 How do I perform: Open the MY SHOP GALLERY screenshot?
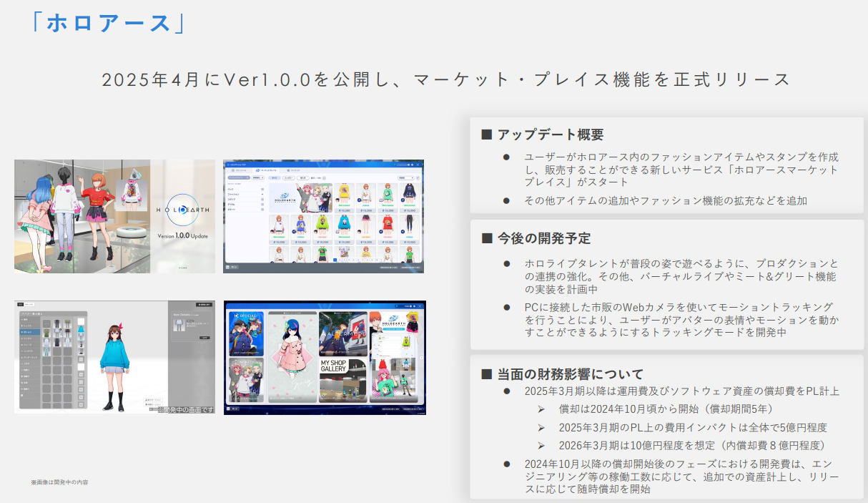click(325, 358)
